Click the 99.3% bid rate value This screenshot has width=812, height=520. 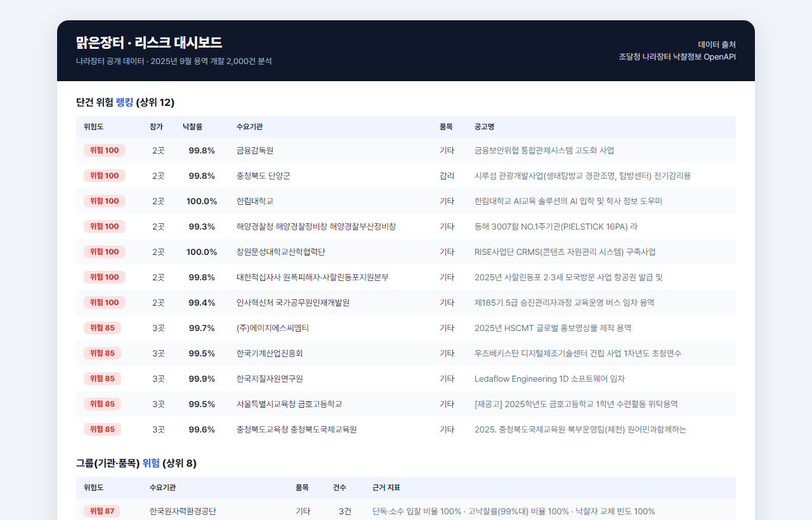point(202,226)
